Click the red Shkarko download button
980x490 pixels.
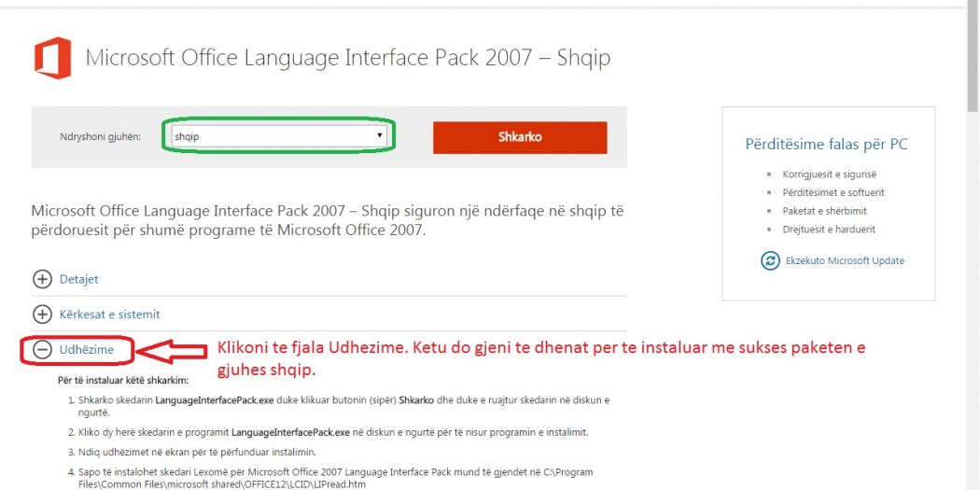520,137
